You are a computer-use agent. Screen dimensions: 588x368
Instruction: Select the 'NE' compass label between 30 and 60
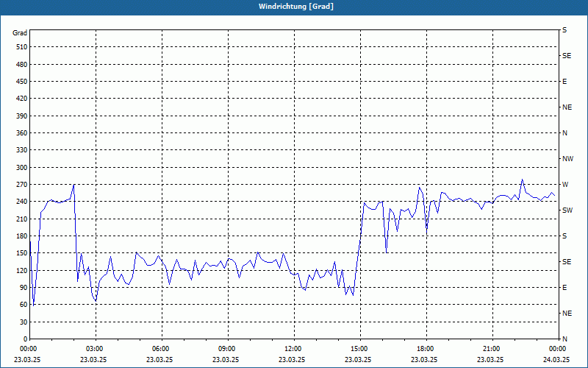click(567, 314)
